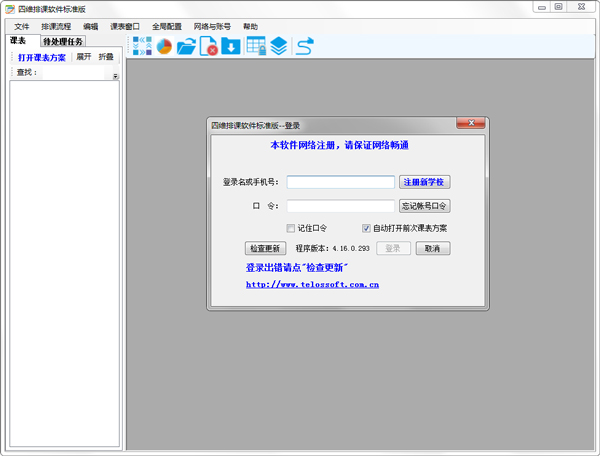Click the download folder toolbar icon
Image resolution: width=600 pixels, height=456 pixels.
coord(231,46)
